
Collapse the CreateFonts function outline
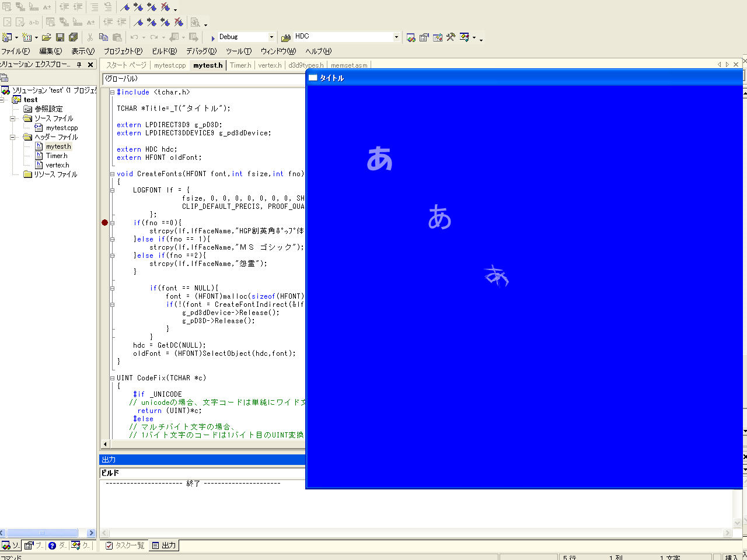point(113,174)
